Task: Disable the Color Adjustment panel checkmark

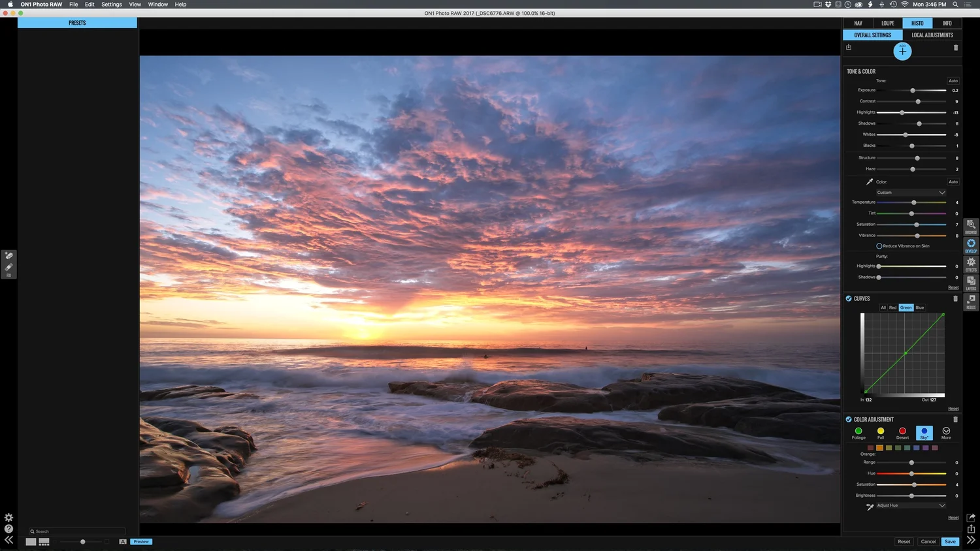Action: click(848, 419)
